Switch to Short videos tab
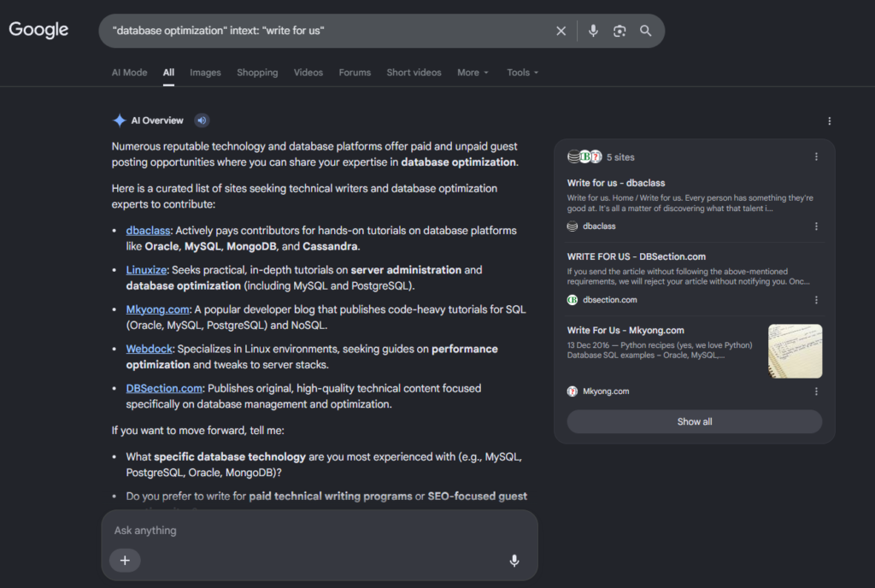Viewport: 875px width, 588px height. (414, 73)
